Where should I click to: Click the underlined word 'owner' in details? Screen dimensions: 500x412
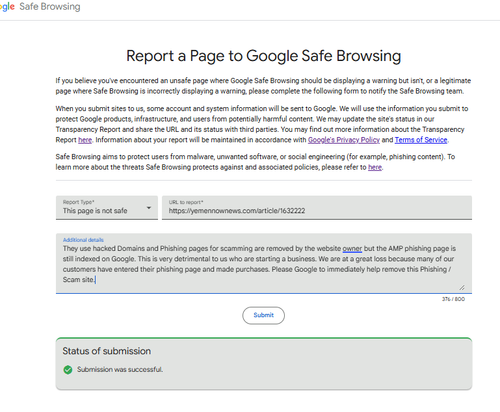(352, 249)
